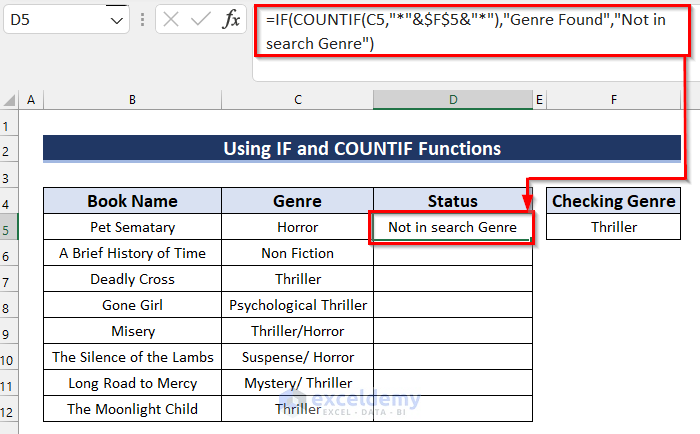The width and height of the screenshot is (700, 434).
Task: Select column C header
Action: click(297, 99)
